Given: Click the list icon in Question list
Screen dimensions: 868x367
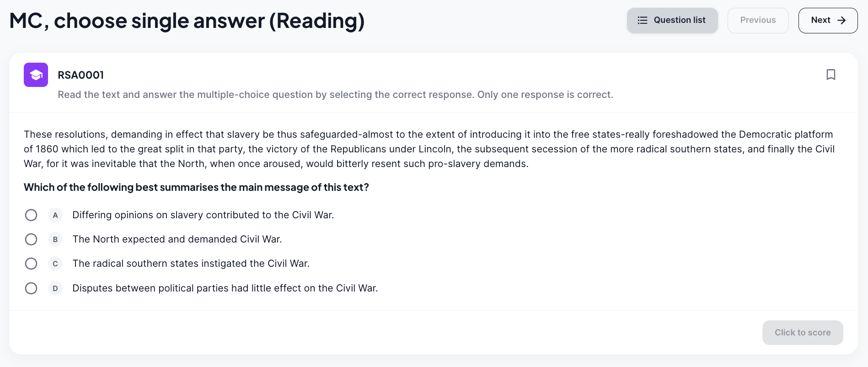Looking at the screenshot, I should coord(643,20).
